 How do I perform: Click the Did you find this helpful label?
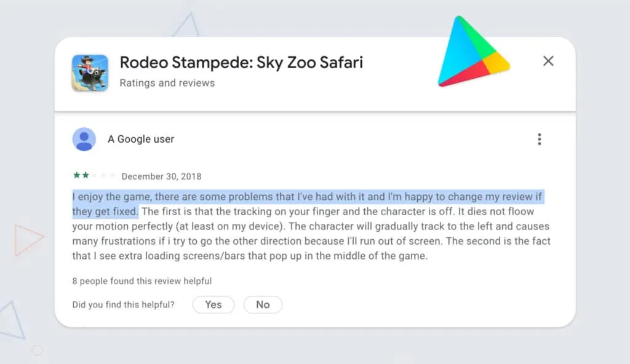pos(123,304)
